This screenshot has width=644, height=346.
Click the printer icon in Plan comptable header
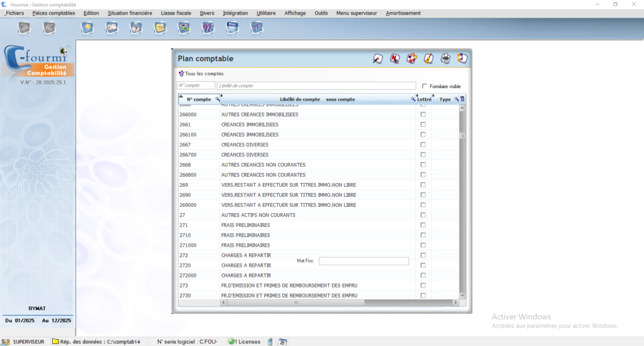(445, 59)
